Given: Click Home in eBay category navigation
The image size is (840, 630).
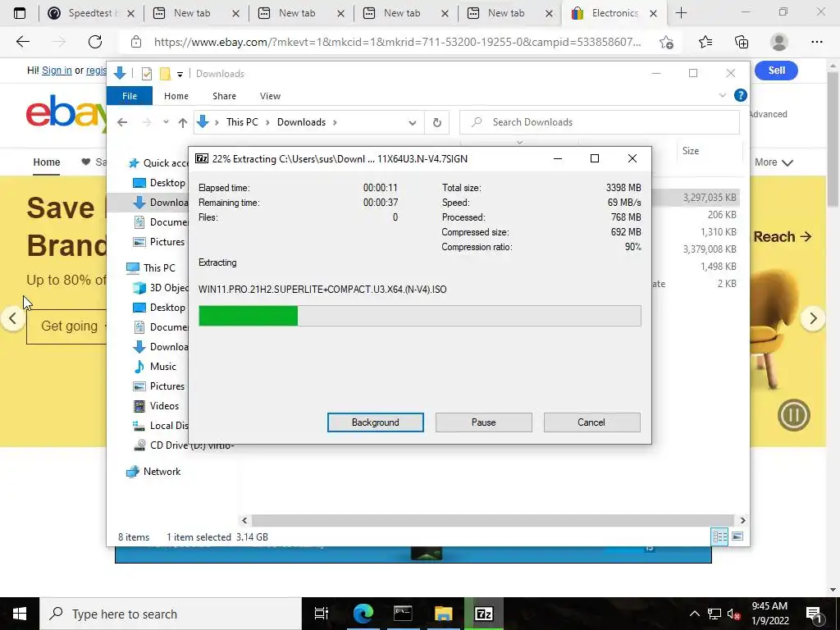Looking at the screenshot, I should 47,162.
